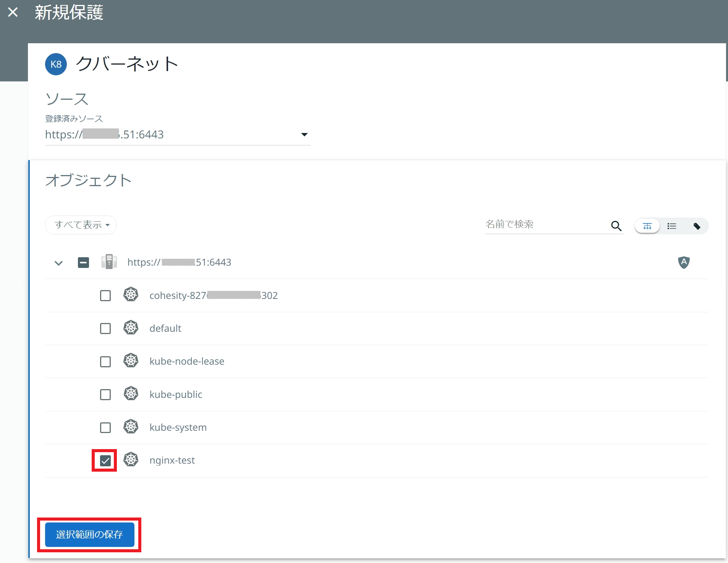Click the Kubernetes icon beside cohesity-827
The width and height of the screenshot is (728, 563).
(x=131, y=295)
